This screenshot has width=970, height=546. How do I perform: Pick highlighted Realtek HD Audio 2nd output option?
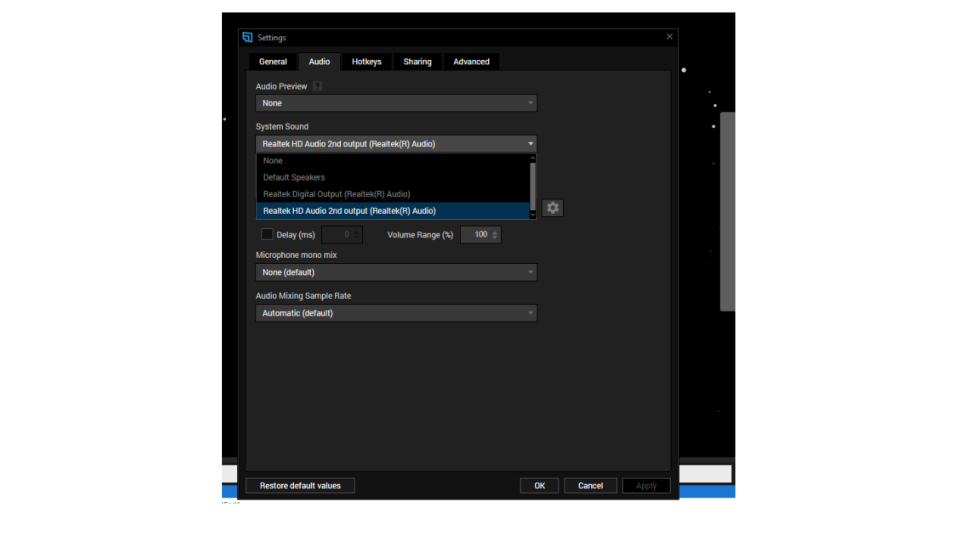pos(393,211)
